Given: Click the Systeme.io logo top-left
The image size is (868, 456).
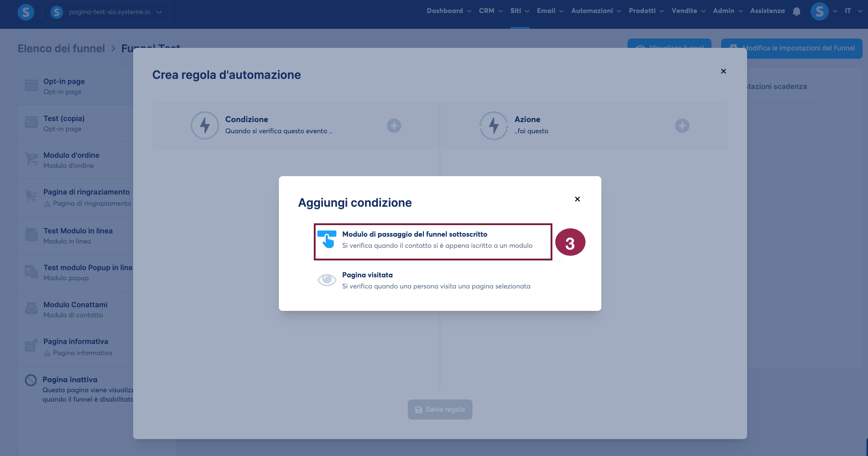Looking at the screenshot, I should tap(26, 12).
